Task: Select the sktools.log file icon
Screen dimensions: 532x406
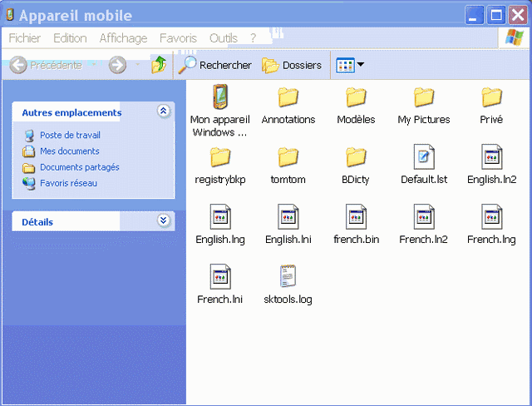Action: tap(288, 277)
